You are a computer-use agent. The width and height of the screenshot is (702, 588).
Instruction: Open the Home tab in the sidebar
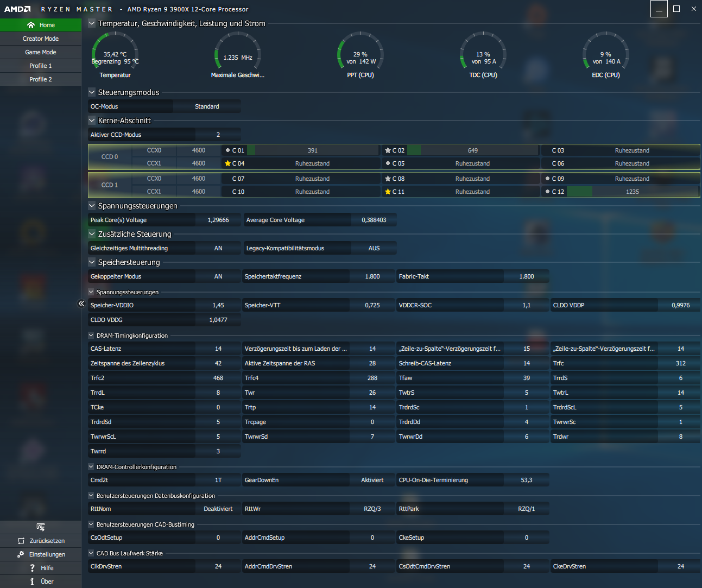click(41, 25)
